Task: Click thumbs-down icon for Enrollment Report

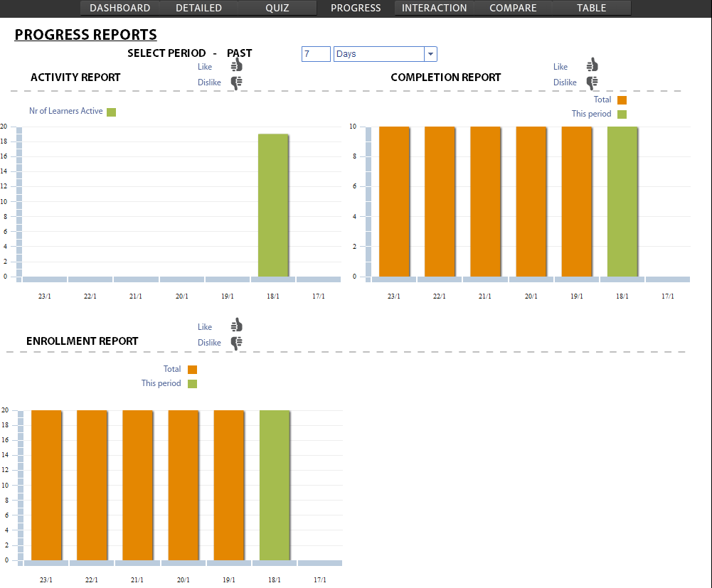Action: (x=237, y=342)
